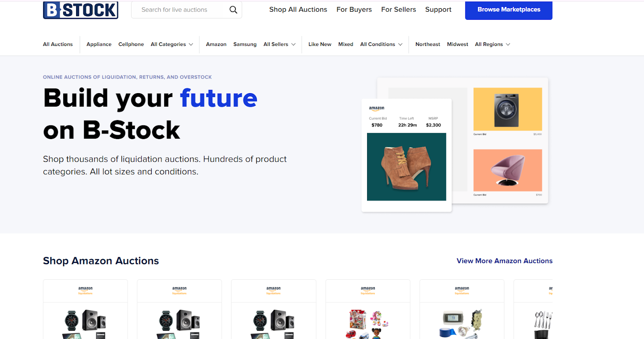Click the brown suede boots image
Screen dimensions: 644x339
click(x=407, y=167)
